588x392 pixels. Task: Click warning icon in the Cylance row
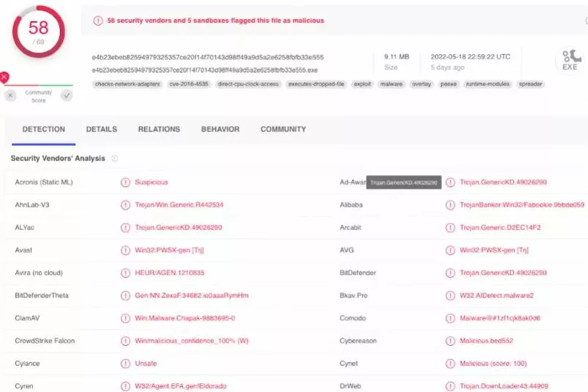[125, 363]
